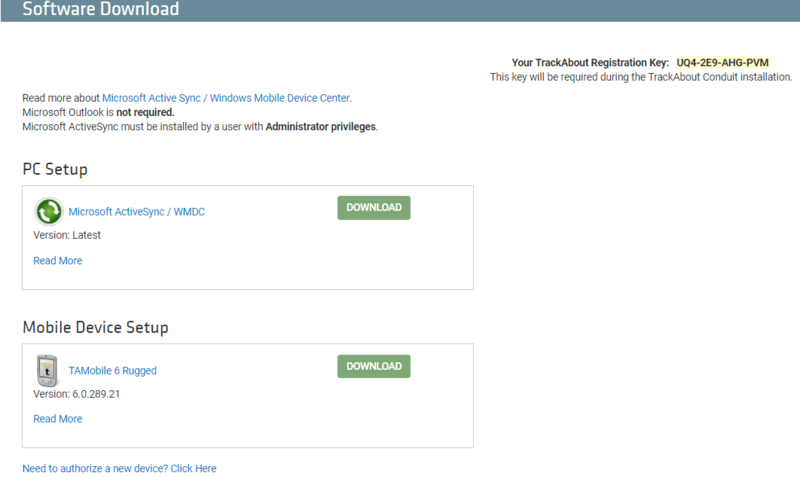This screenshot has height=479, width=800.
Task: Click the PC Setup section heading
Action: pyautogui.click(x=55, y=169)
